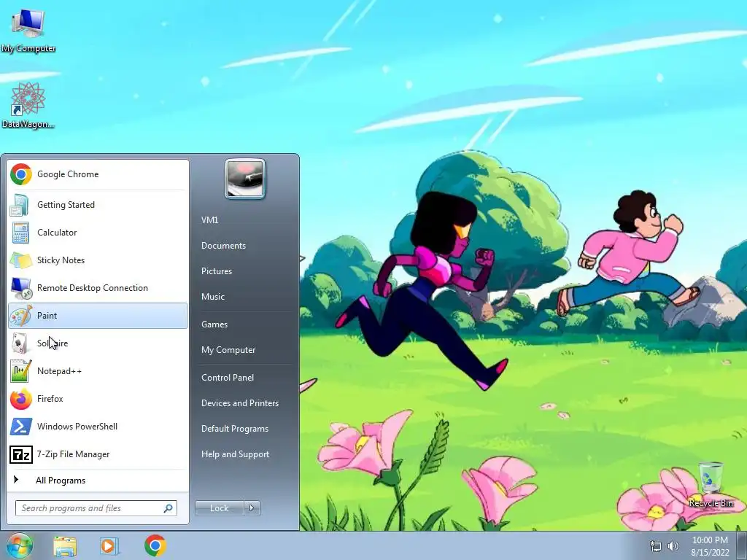Viewport: 747px width, 560px height.
Task: Open Pictures from Start menu
Action: point(217,271)
